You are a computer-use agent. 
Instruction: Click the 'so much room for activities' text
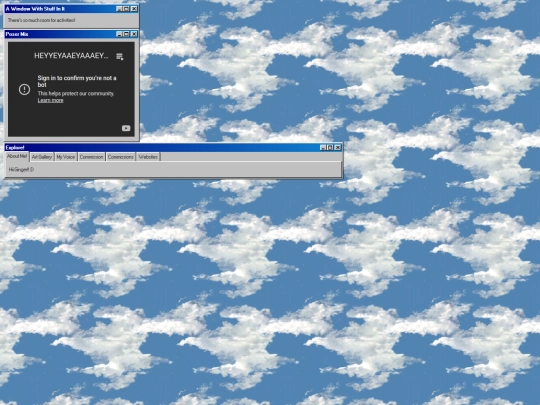pyautogui.click(x=41, y=20)
